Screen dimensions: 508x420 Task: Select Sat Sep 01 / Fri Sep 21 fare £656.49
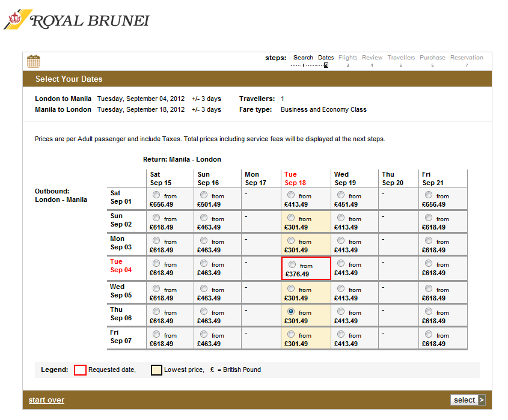(429, 195)
